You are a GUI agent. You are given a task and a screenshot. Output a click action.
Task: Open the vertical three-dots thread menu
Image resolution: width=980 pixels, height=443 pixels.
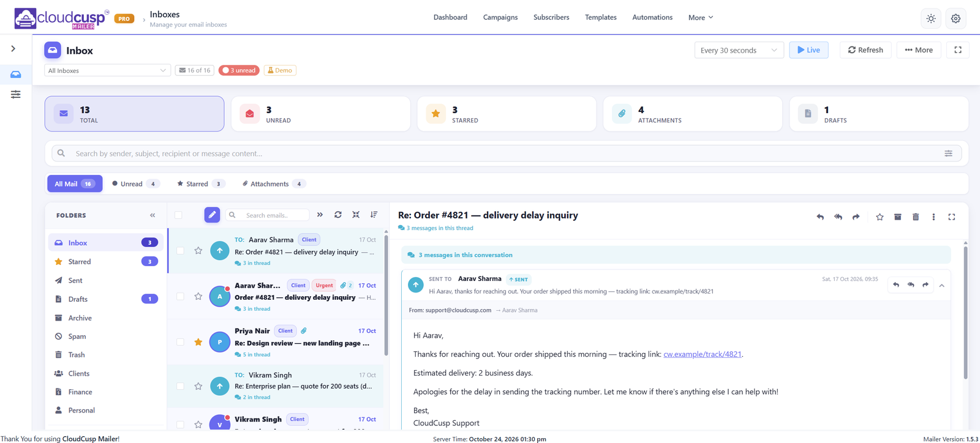933,217
